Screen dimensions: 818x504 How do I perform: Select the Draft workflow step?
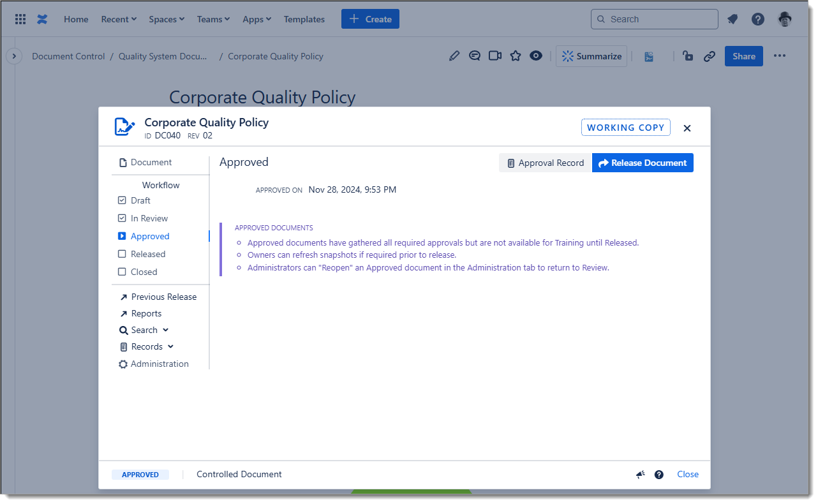(x=140, y=200)
